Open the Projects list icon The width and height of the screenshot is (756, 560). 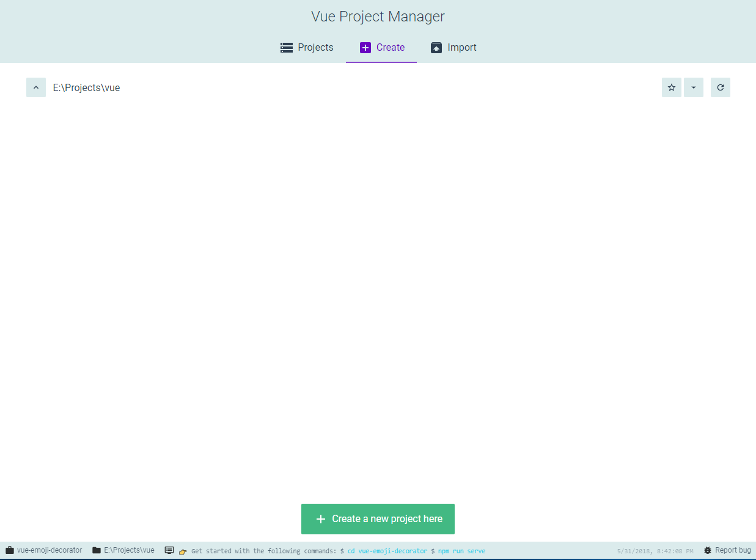click(286, 47)
